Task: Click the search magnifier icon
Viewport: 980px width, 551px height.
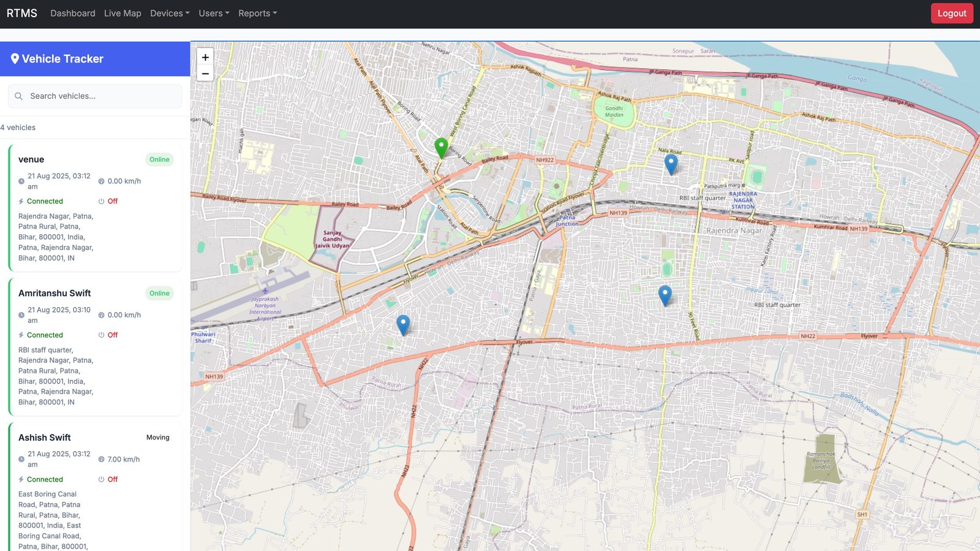Action: pos(18,96)
